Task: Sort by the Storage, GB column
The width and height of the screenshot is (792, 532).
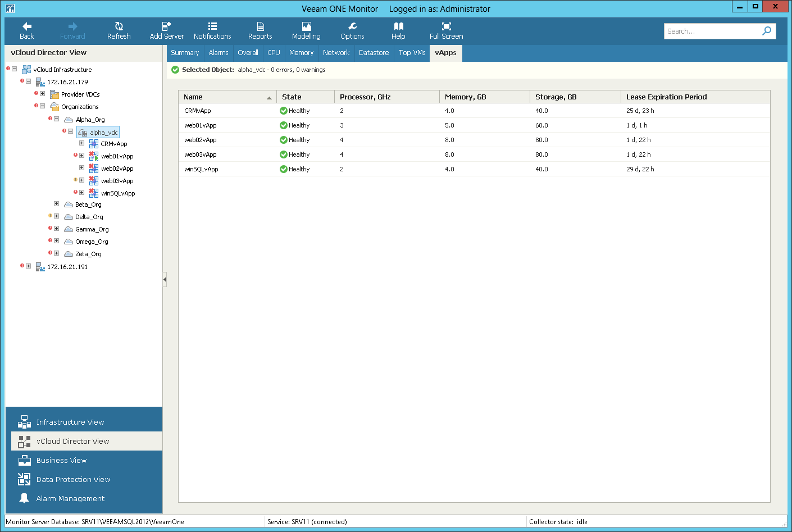Action: pos(575,97)
